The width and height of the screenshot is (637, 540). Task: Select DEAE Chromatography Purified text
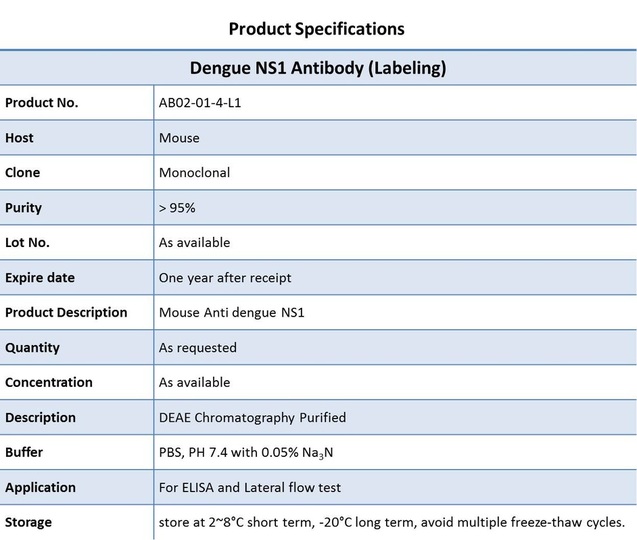coord(253,418)
